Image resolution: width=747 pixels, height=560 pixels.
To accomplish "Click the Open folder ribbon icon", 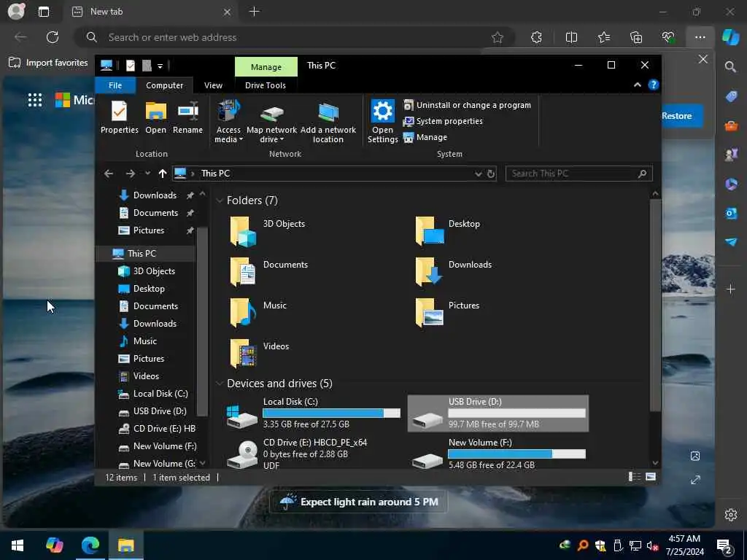I will coord(156,117).
